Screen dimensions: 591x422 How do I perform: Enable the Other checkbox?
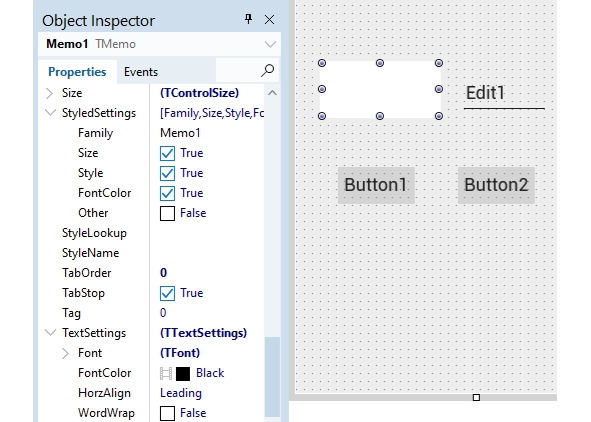click(x=167, y=213)
